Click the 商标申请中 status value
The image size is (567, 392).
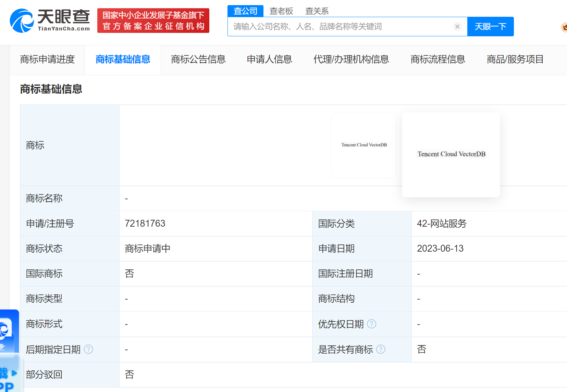(148, 249)
